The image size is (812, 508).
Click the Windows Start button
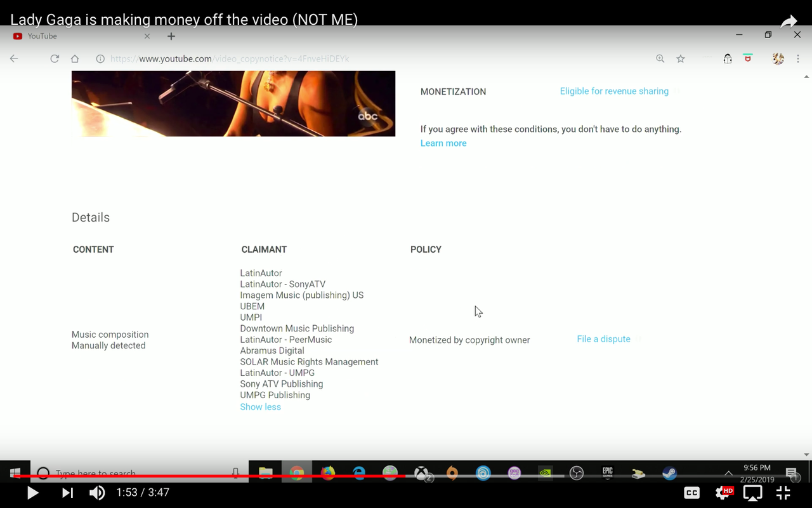[x=15, y=473]
